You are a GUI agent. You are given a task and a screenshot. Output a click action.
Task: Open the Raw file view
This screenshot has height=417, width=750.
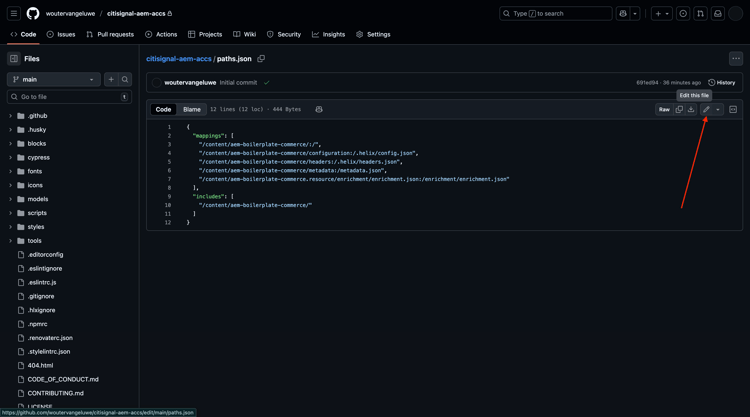(664, 110)
